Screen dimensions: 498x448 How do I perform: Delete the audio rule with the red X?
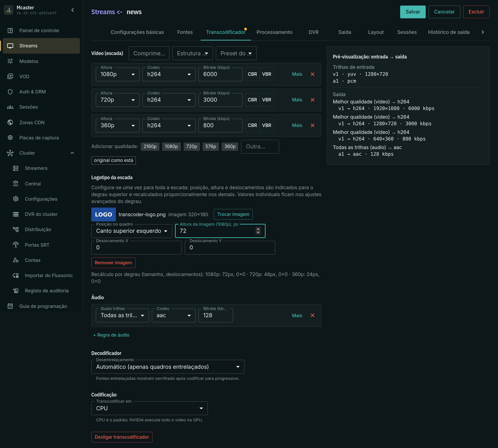point(312,315)
